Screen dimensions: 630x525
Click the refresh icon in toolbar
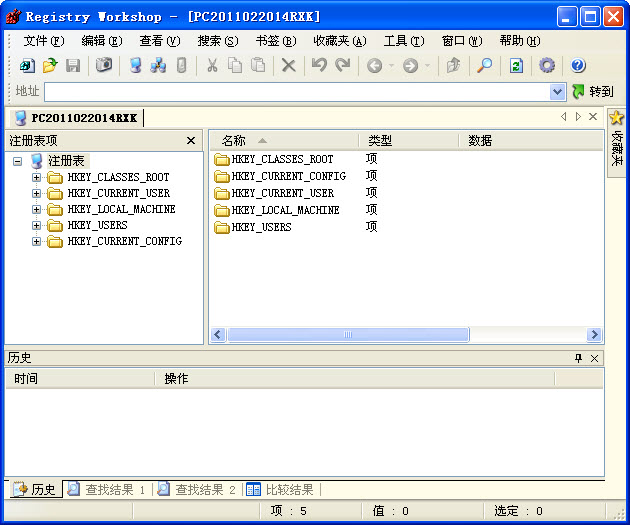tap(516, 65)
